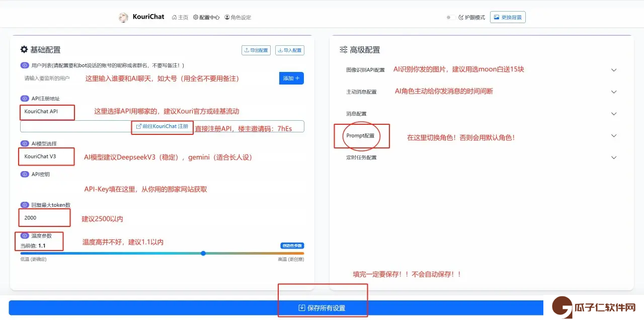Toggle 护眼模式 eye-protection switch

pos(451,17)
